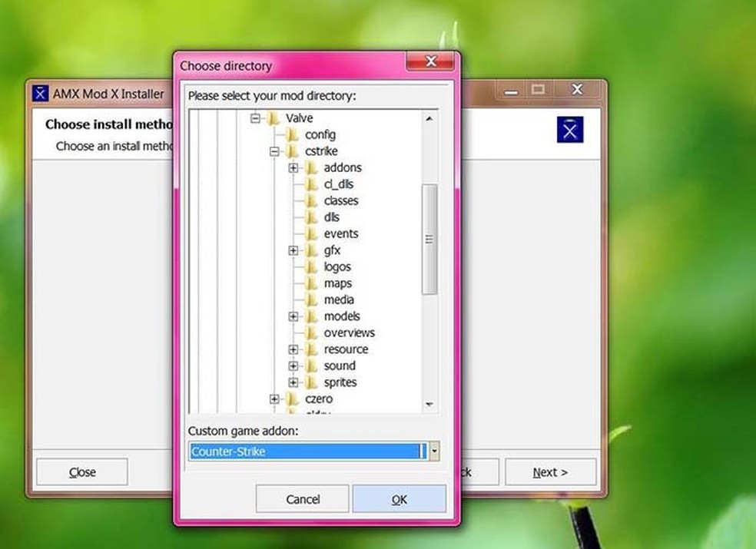Expand the resource folder node
Viewport: 756px width, 549px height.
click(293, 349)
